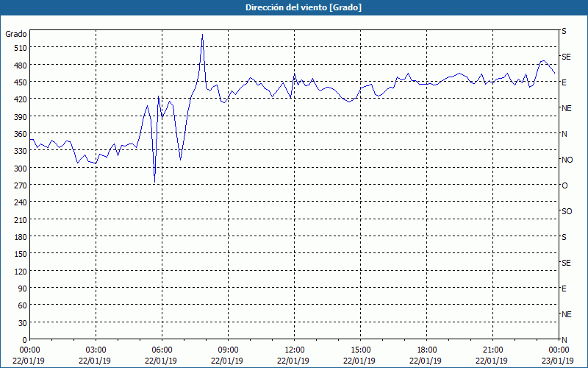The height and width of the screenshot is (368, 588).
Task: Click the 150 y-axis tick label
Action: pyautogui.click(x=21, y=254)
